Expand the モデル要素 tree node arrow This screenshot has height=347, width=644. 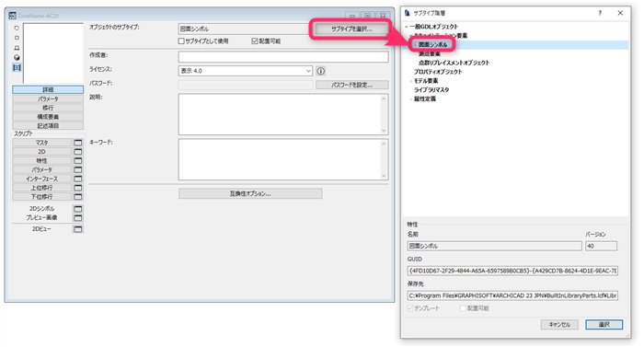[410, 81]
